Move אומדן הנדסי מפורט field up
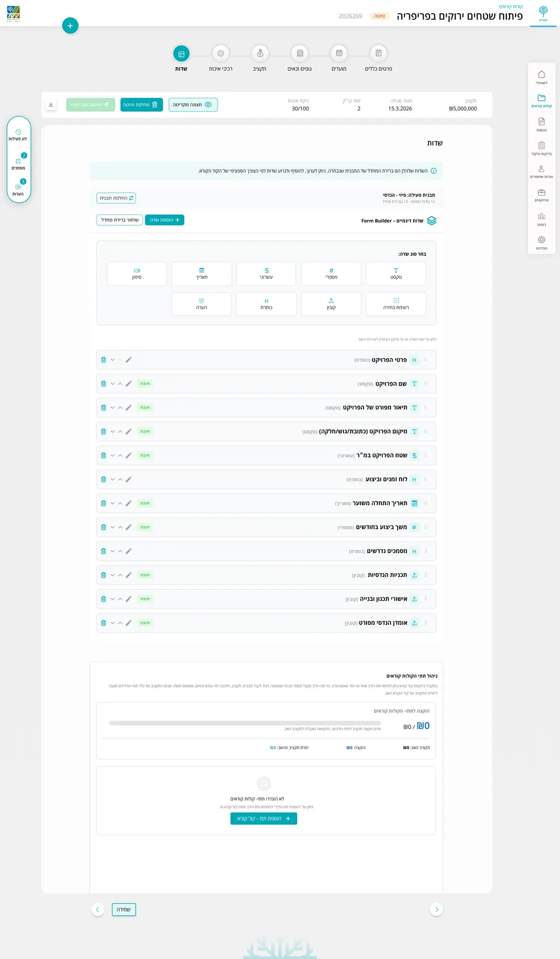 coord(120,623)
